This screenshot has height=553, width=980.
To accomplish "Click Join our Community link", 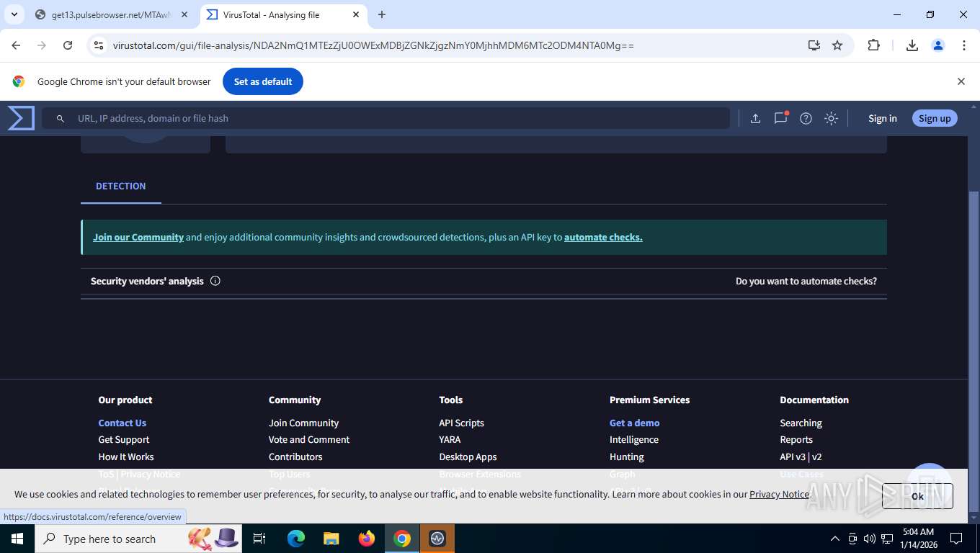I will pos(138,237).
